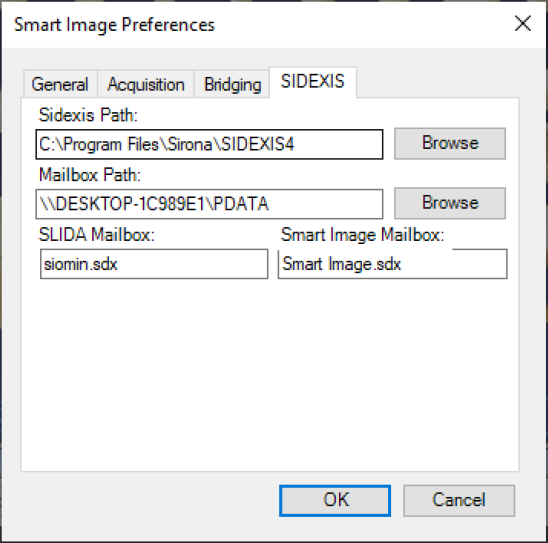Image resolution: width=548 pixels, height=543 pixels.
Task: Open the Acquisition tab
Action: [x=146, y=84]
